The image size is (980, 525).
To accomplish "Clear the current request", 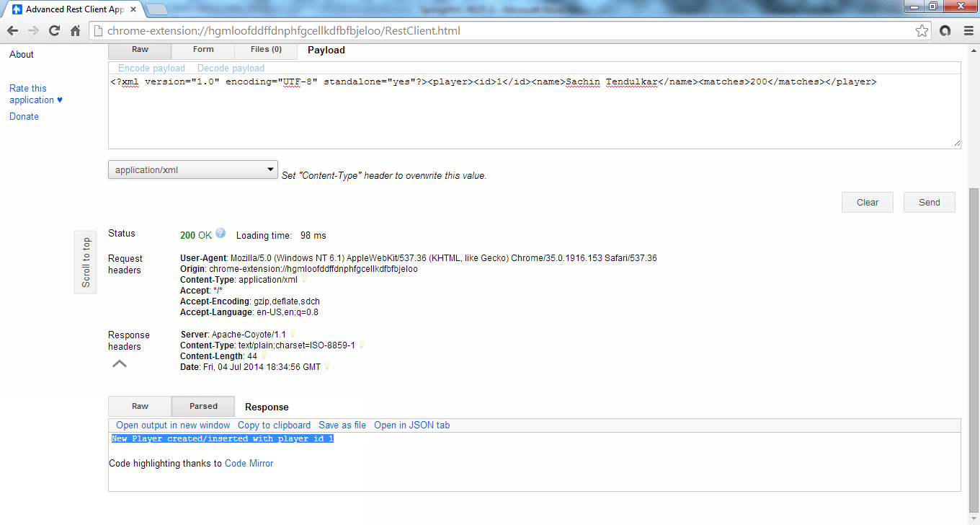I will pos(867,202).
